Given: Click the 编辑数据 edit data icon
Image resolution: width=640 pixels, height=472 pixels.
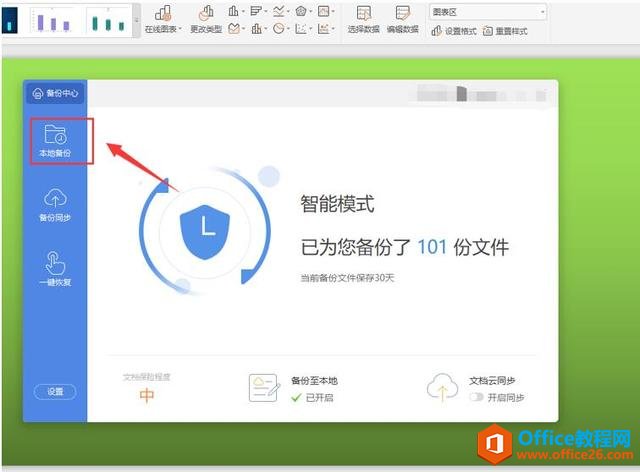Looking at the screenshot, I should tap(402, 13).
